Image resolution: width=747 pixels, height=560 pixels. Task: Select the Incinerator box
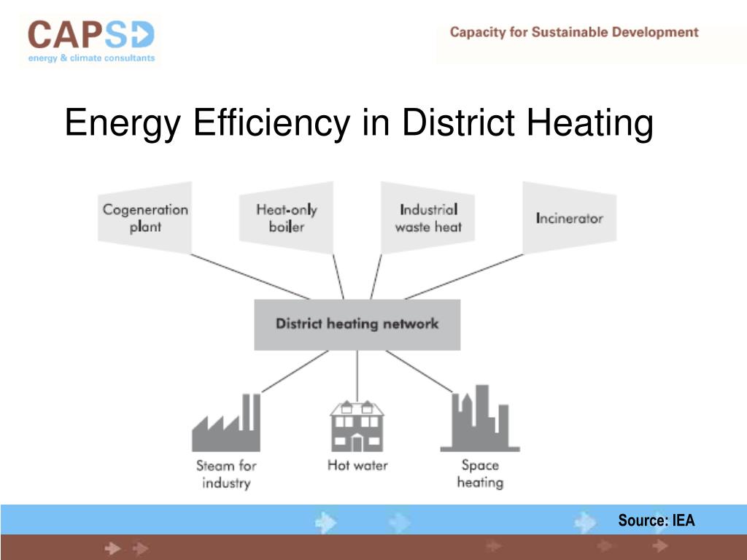tap(569, 217)
